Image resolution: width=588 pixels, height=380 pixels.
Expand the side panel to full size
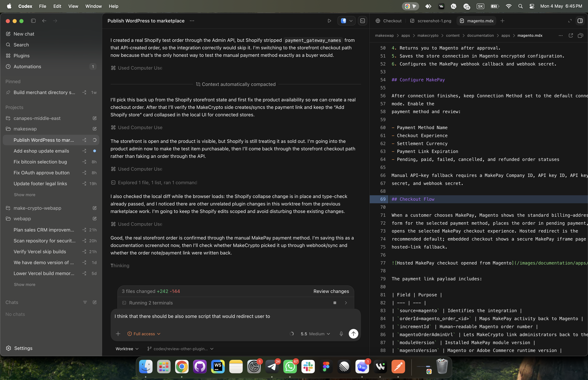point(570,21)
